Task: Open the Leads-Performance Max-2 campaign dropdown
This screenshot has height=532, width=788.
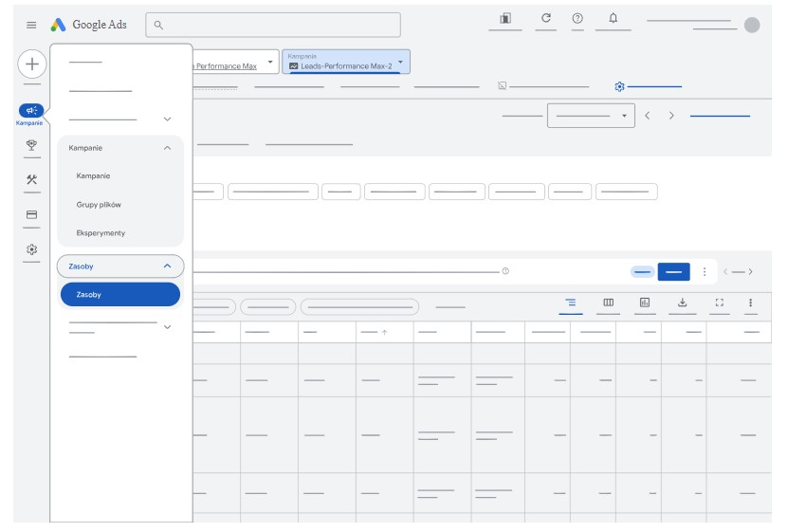Action: (346, 63)
